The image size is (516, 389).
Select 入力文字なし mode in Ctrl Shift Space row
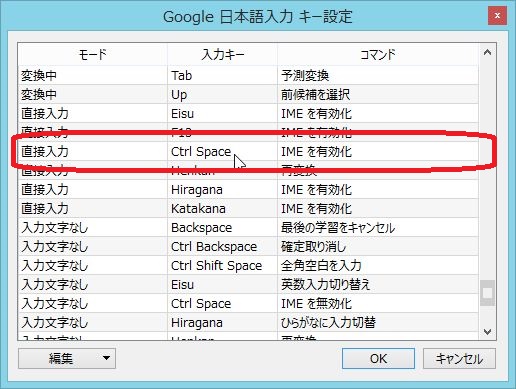click(93, 266)
